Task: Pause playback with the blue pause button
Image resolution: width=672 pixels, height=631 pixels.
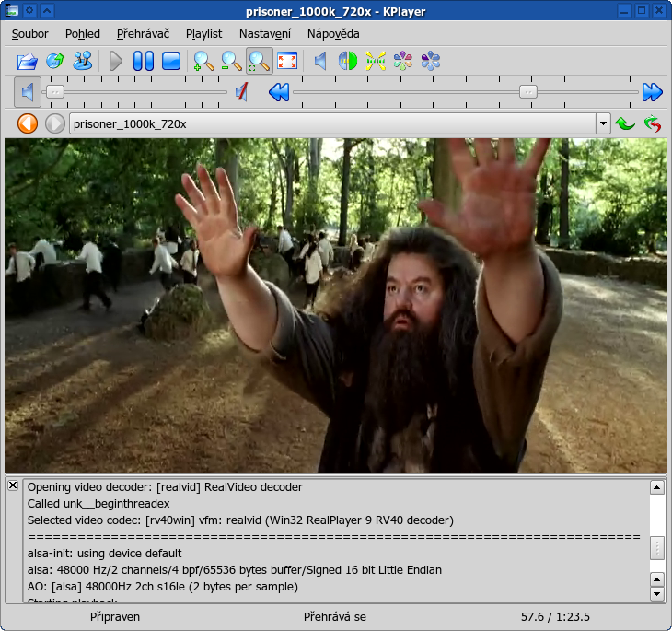Action: (144, 61)
